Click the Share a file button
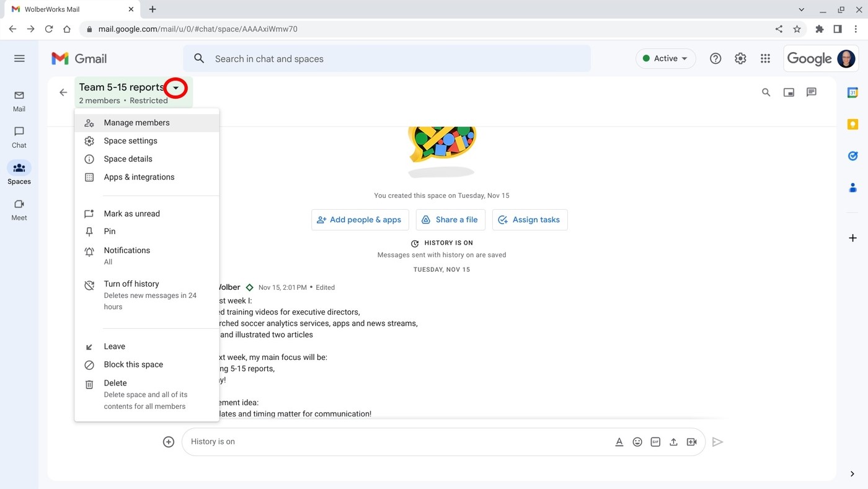Image resolution: width=868 pixels, height=489 pixels. [x=450, y=220]
